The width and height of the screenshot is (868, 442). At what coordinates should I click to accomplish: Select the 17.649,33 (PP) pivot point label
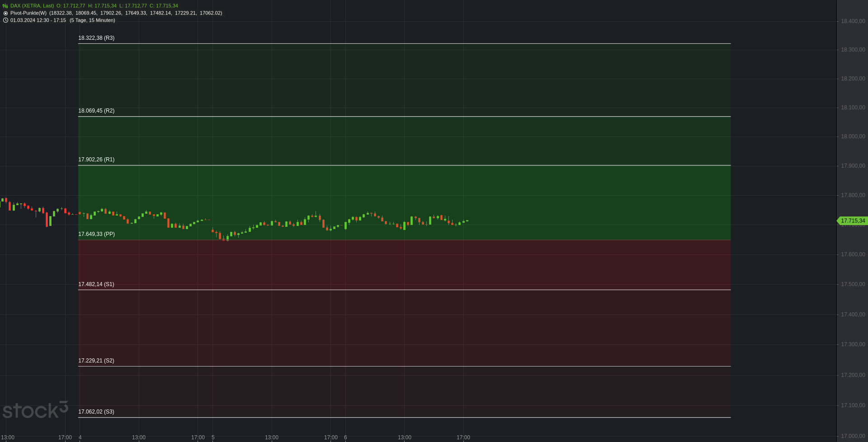coord(96,234)
